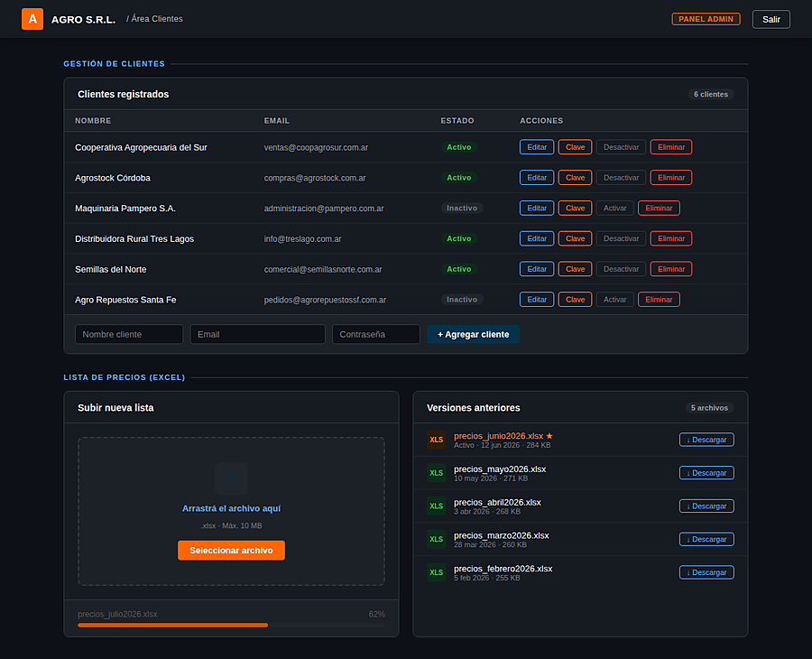Click the precios_julio2026.xlsx upload progress bar
This screenshot has height=659, width=812.
pos(231,626)
